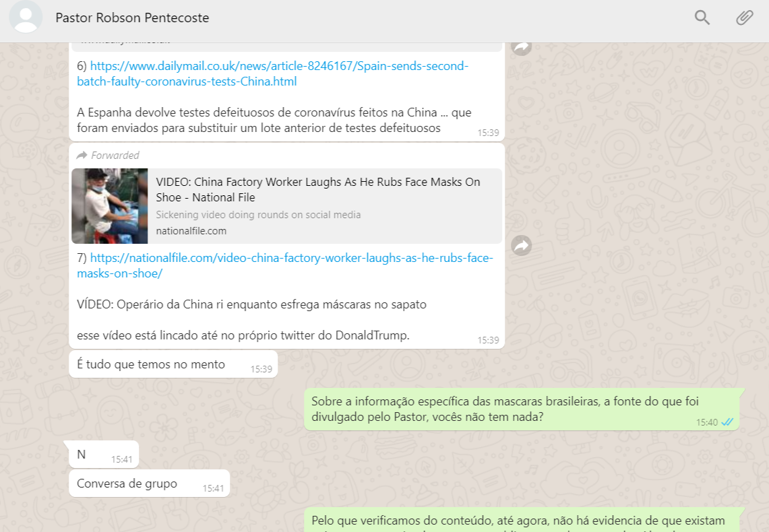Open the nationalfile.com video link
The image size is (769, 532).
point(285,265)
